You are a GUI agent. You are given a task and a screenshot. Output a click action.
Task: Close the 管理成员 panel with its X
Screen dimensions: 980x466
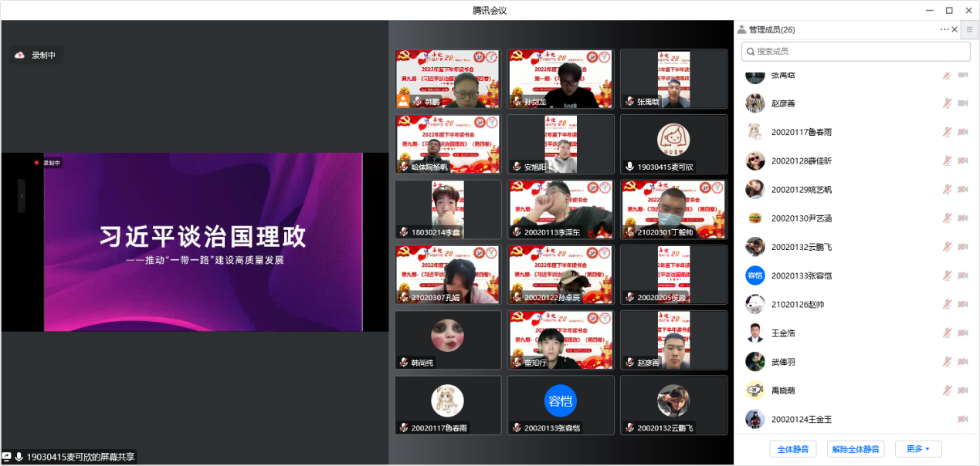[x=955, y=29]
